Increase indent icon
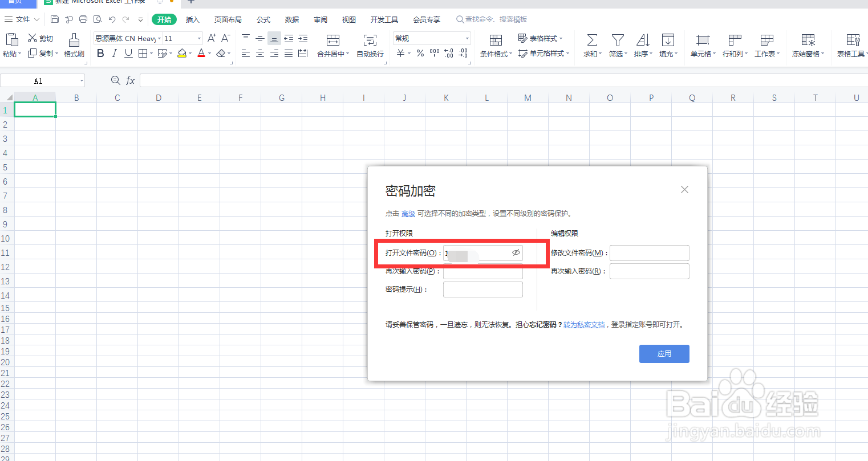The width and height of the screenshot is (868, 461). tap(303, 38)
